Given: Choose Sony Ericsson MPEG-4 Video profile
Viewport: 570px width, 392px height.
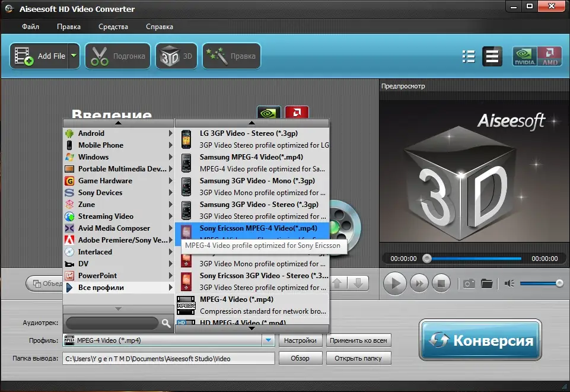Looking at the screenshot, I should [x=252, y=231].
